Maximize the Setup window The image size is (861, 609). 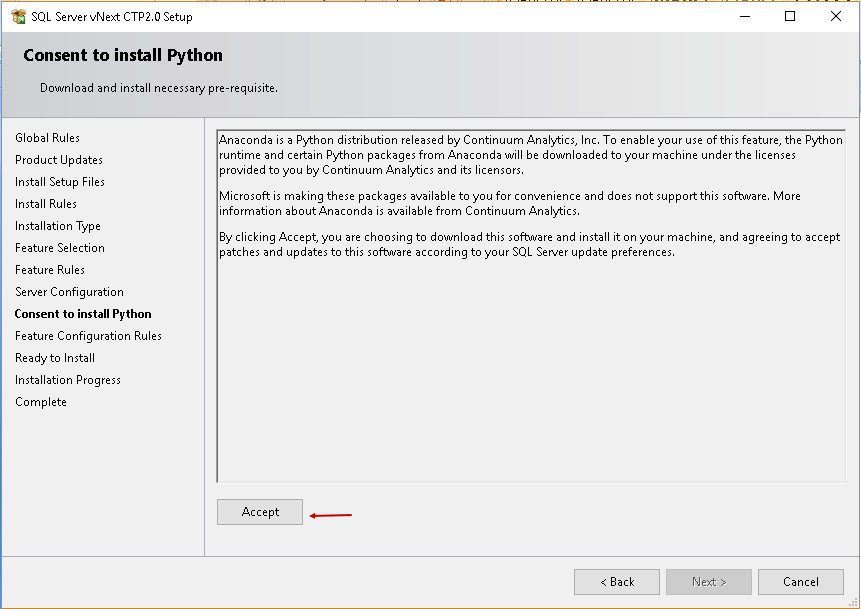pyautogui.click(x=790, y=16)
